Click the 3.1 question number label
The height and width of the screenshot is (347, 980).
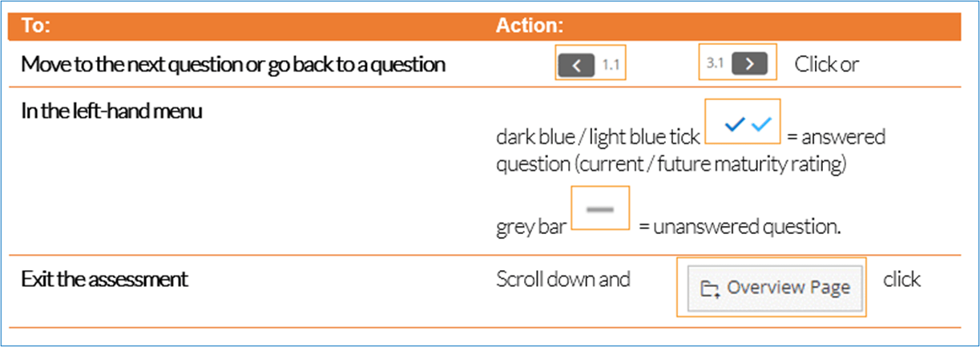[x=715, y=63]
